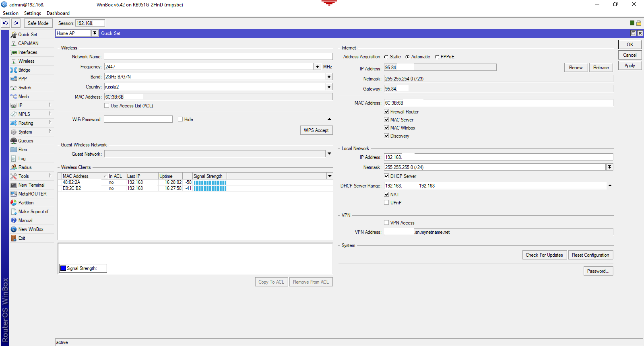
Task: Enable Use Access List (ACL) checkbox
Action: point(107,105)
